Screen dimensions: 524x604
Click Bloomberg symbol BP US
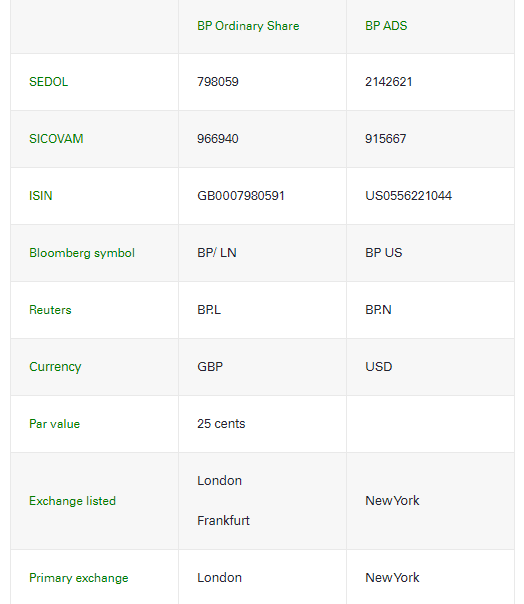pos(384,253)
